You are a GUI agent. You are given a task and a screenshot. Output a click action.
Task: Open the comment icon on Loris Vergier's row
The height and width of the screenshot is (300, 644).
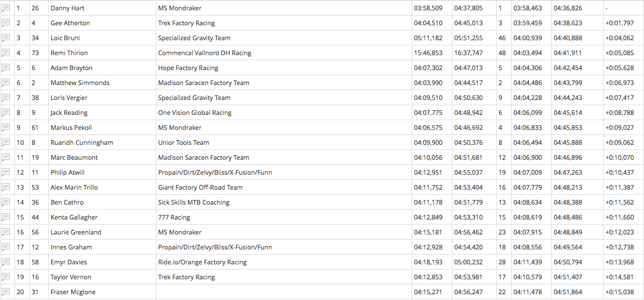click(x=6, y=98)
